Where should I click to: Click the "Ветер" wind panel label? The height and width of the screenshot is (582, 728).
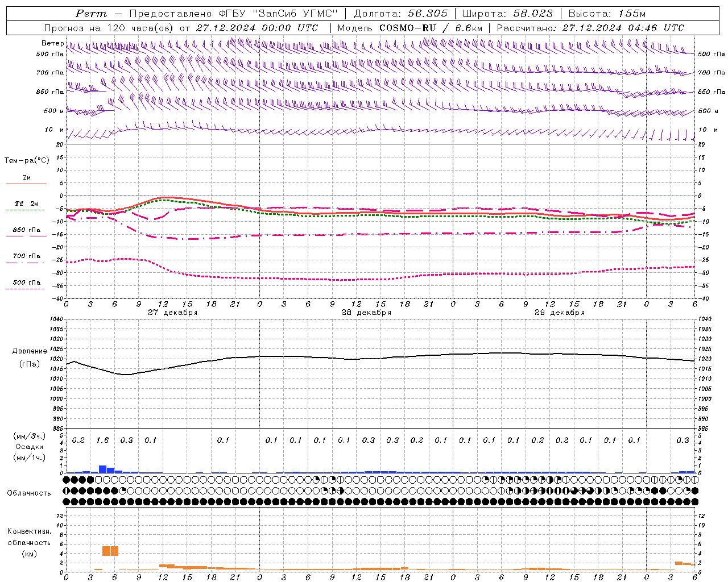point(53,43)
